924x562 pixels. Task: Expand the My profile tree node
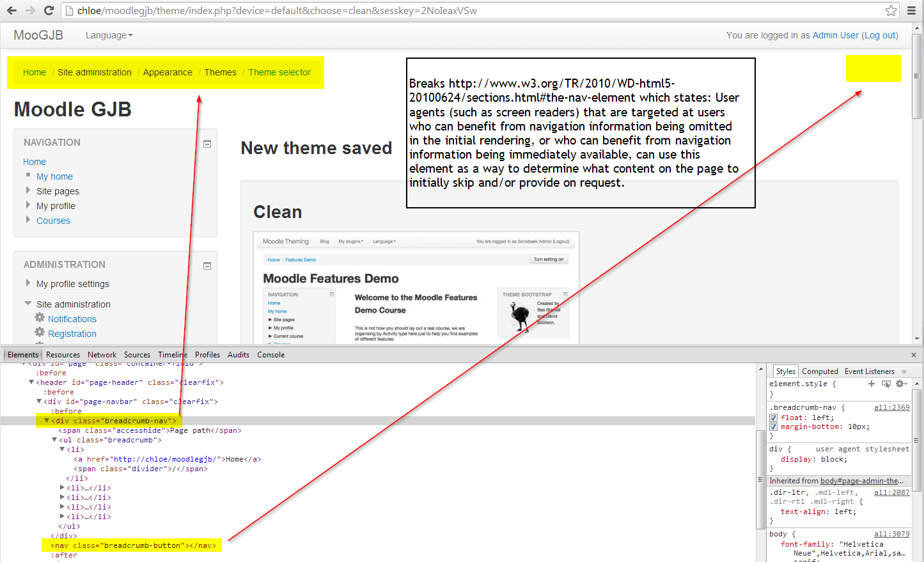pos(28,205)
